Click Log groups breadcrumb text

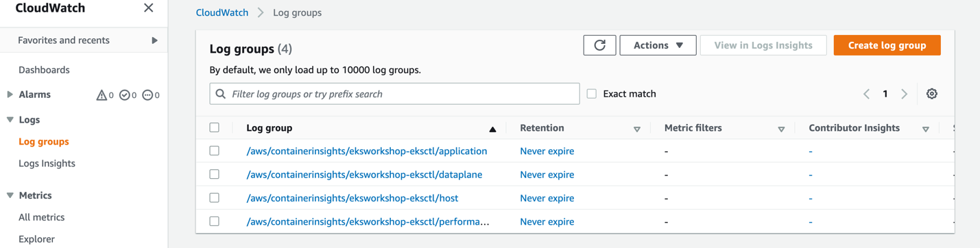click(297, 12)
